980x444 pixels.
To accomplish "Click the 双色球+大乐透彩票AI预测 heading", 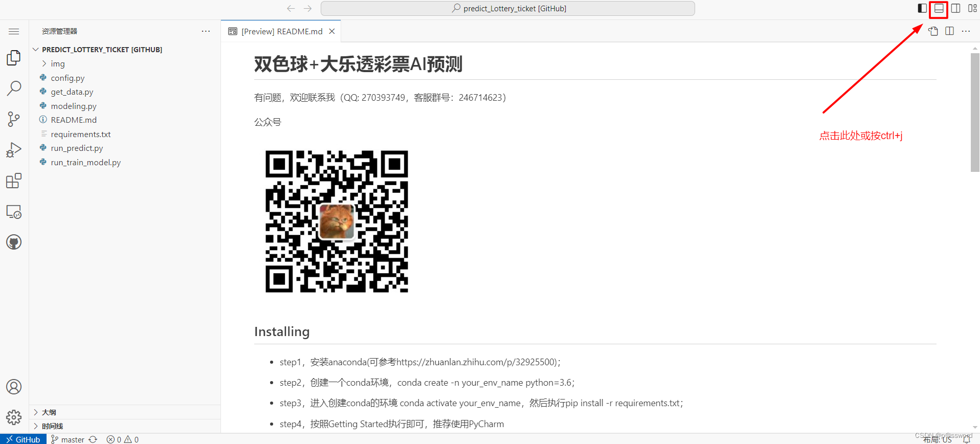I will 358,64.
